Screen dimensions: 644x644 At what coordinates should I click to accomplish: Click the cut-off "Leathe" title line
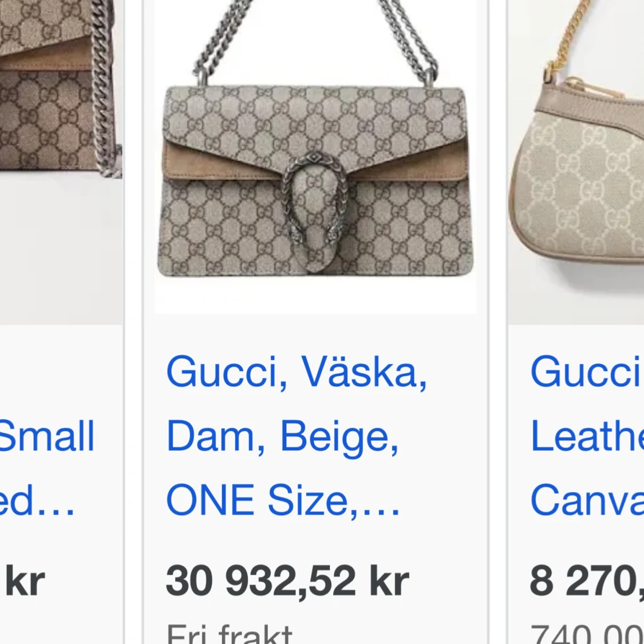(587, 436)
